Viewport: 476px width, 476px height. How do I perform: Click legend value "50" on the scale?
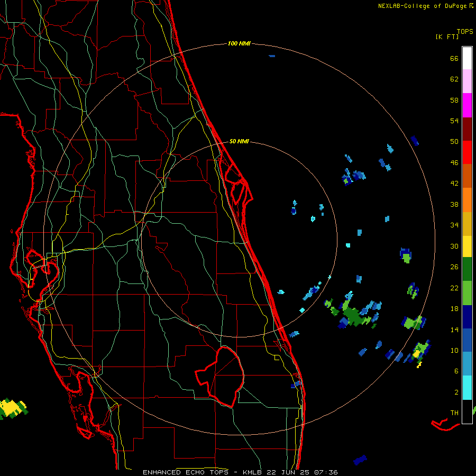coord(454,142)
